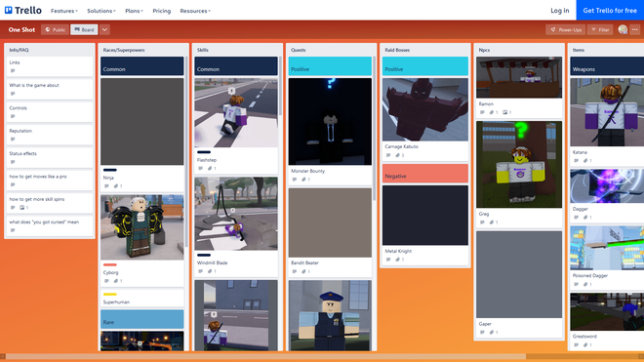Click description icon on Reputation card
This screenshot has width=644, height=362.
(13, 140)
